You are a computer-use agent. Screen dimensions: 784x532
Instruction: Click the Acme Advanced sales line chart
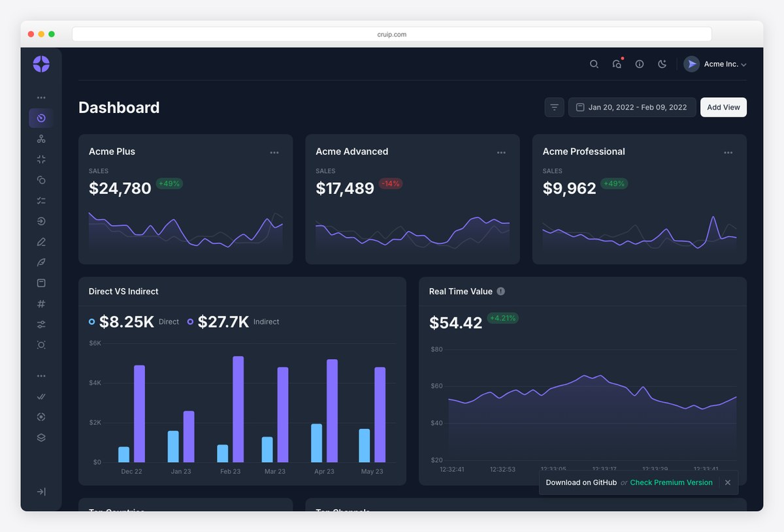click(412, 234)
